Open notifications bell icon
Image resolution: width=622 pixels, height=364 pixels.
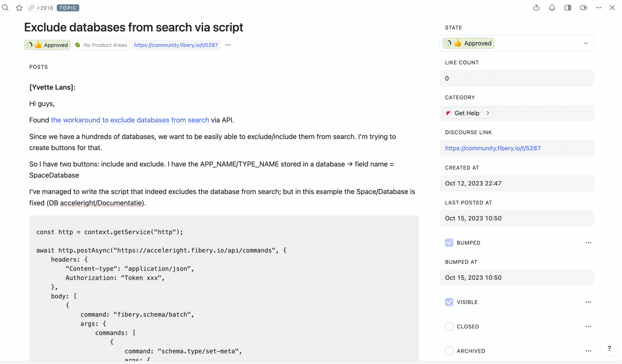tap(552, 7)
